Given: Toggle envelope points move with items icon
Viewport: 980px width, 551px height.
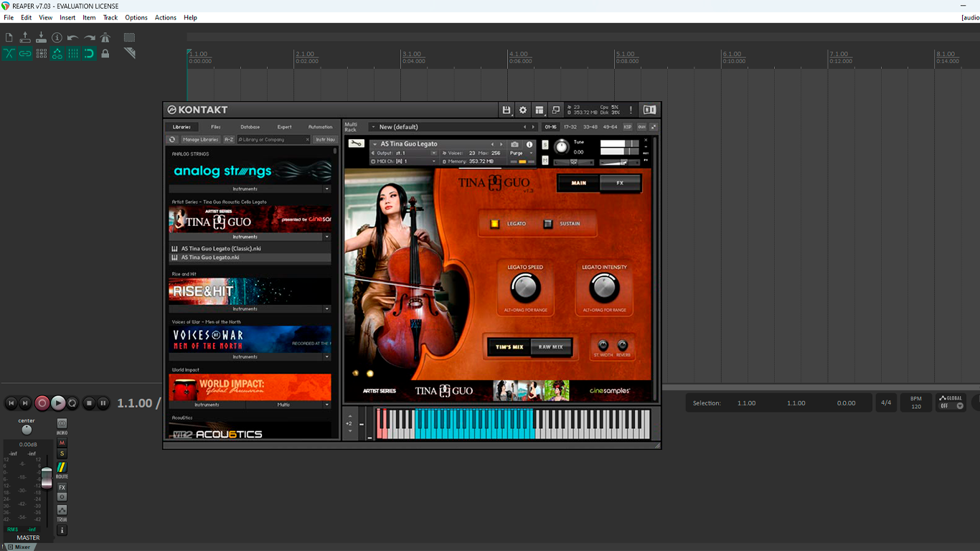Looking at the screenshot, I should [57, 53].
